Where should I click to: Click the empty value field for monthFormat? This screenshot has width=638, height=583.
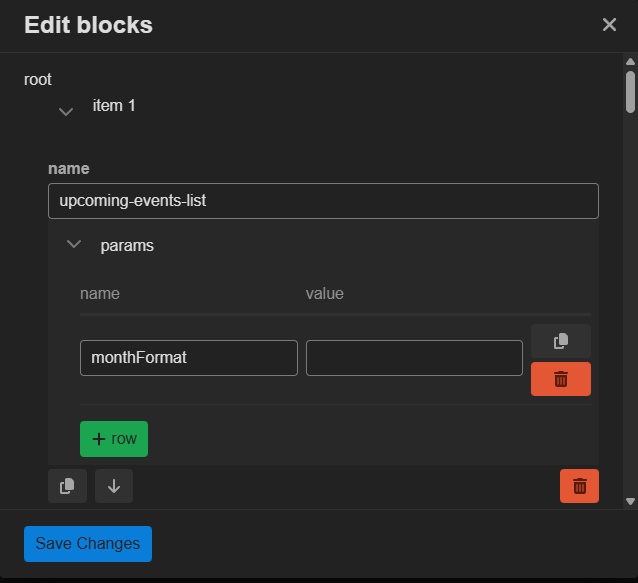point(414,358)
